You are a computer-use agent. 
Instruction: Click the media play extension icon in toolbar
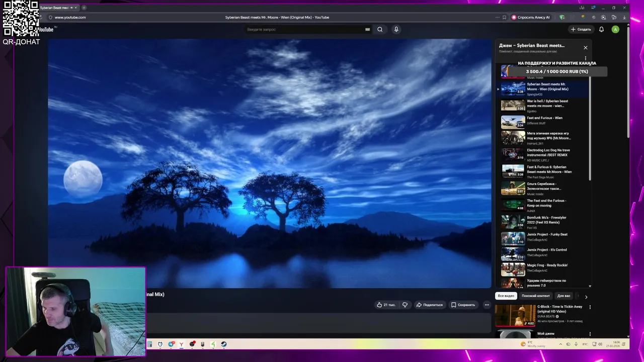point(603,17)
